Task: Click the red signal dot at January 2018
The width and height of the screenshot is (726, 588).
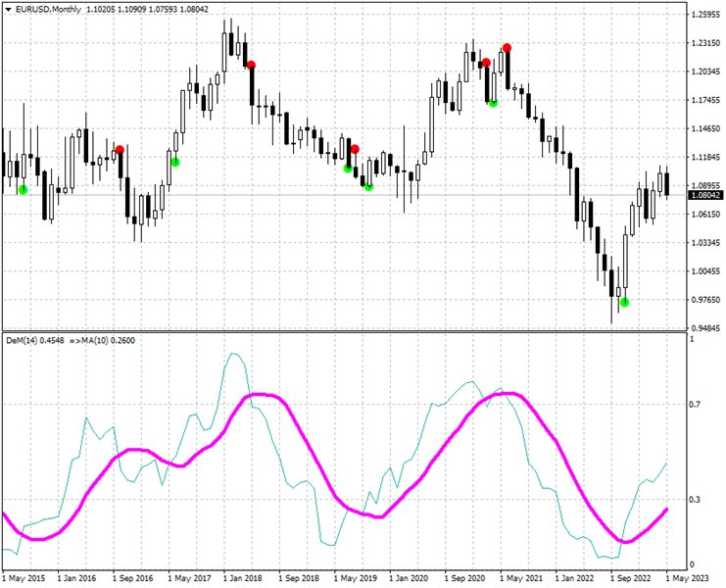Action: [x=251, y=65]
